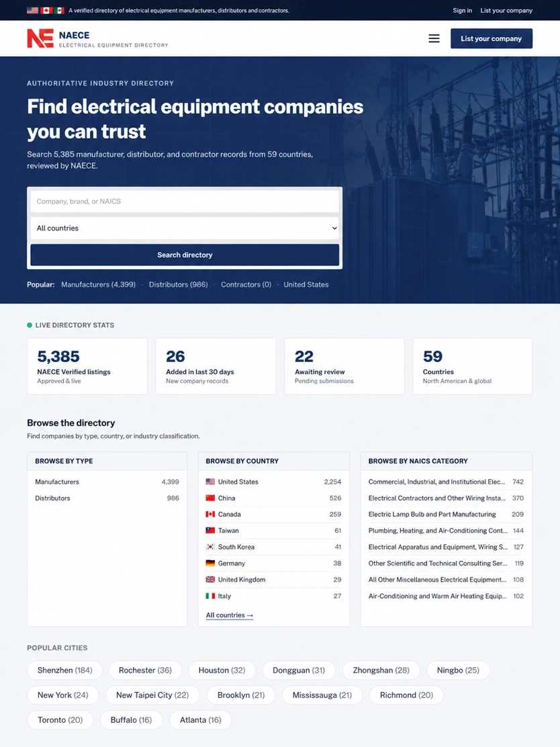Follow the All countries arrow link

click(230, 615)
